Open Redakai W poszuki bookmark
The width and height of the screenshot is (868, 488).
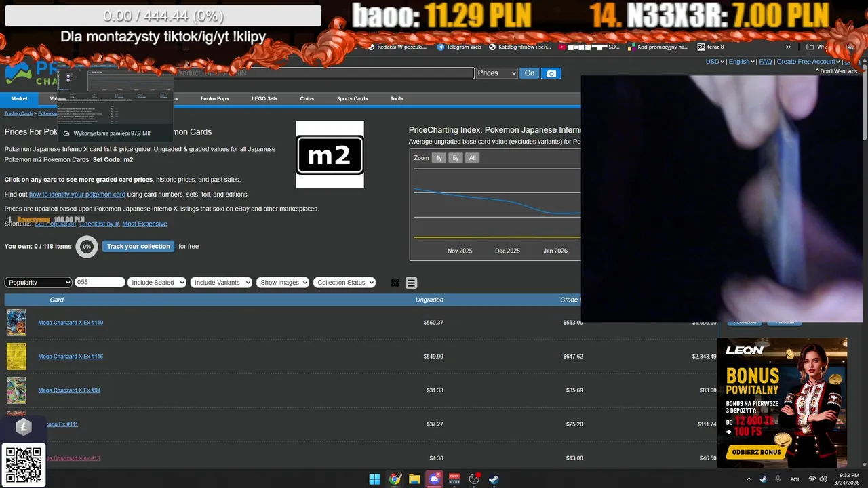(x=397, y=47)
